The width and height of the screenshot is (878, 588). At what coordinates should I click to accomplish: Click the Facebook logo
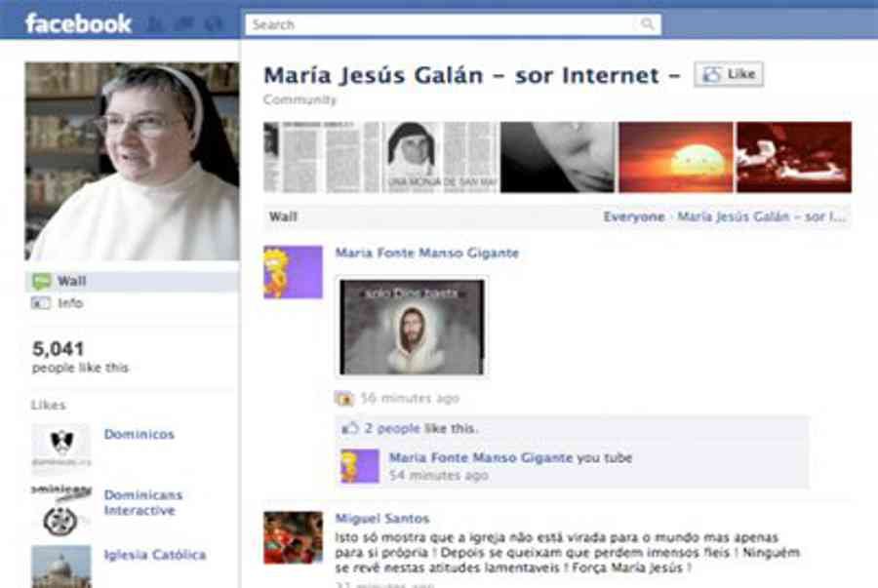pos(78,24)
